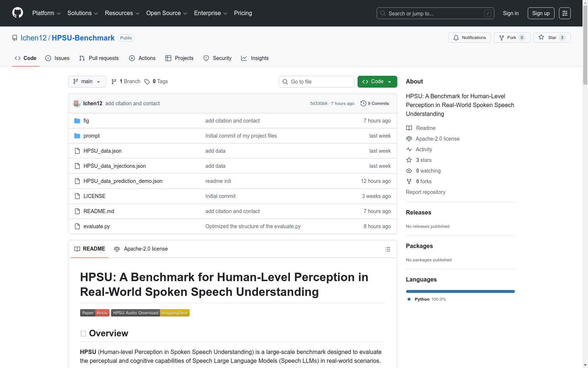The image size is (588, 368).
Task: Open the HPSU_data.json file
Action: coord(103,151)
